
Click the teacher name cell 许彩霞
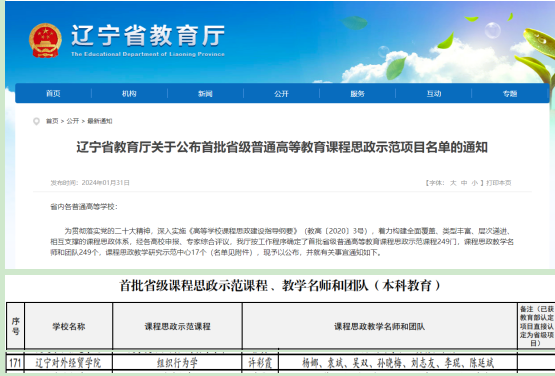tap(261, 363)
